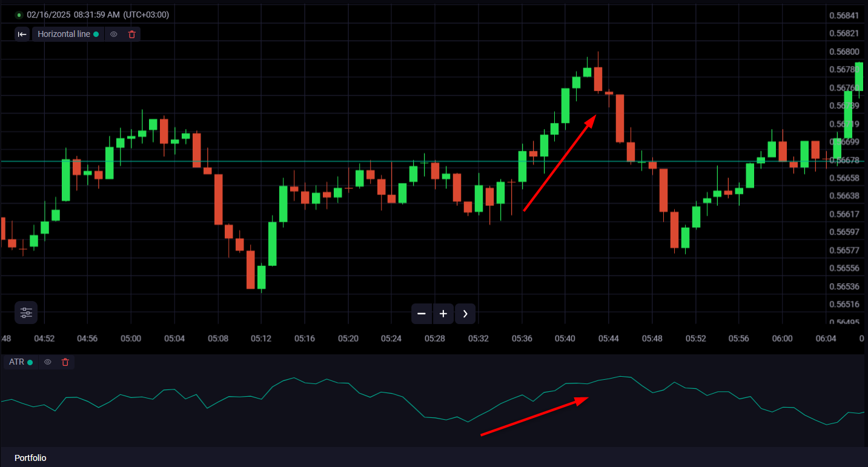Zoom out the chart with minus button
The height and width of the screenshot is (467, 868).
[422, 314]
